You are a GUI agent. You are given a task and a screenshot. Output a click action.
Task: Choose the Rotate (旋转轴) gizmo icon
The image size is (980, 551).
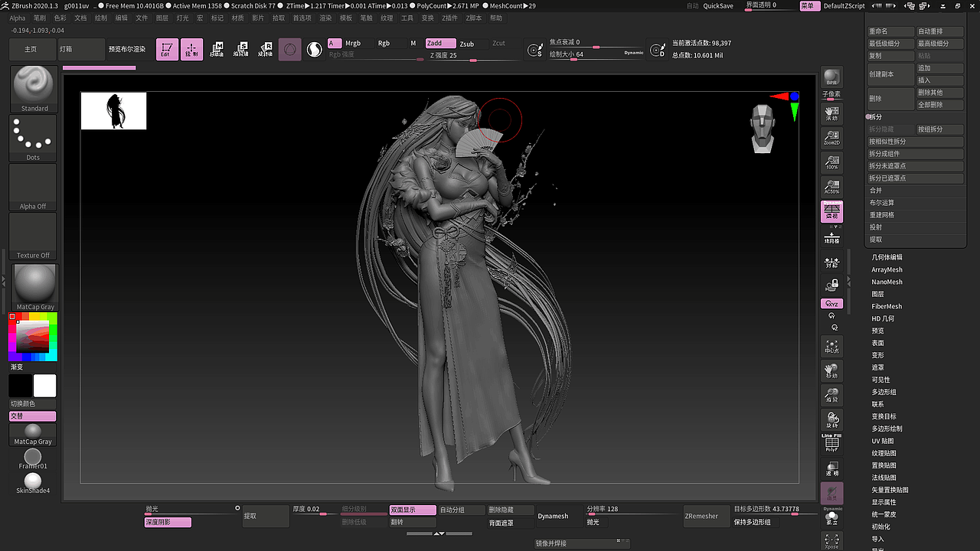(x=266, y=50)
